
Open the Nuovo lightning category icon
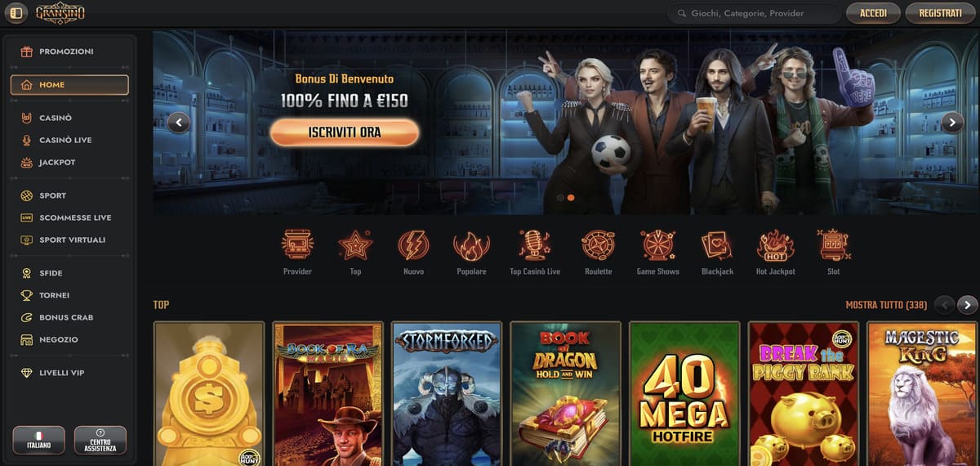coord(413,244)
